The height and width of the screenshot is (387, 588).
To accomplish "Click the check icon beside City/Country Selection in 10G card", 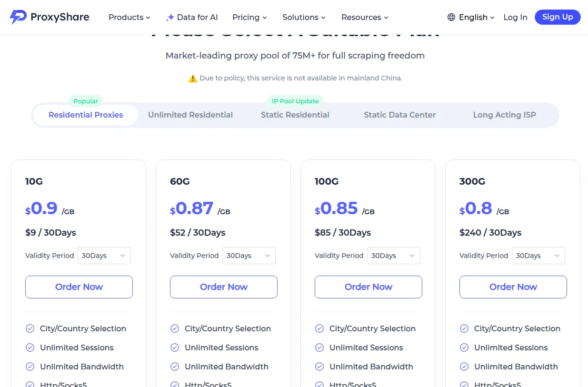I will coord(30,328).
